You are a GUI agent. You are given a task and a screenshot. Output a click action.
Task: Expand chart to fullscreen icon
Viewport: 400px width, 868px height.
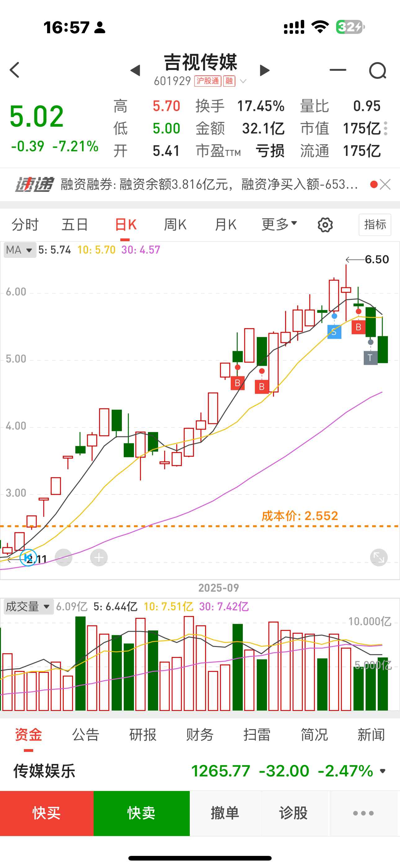coord(379,558)
